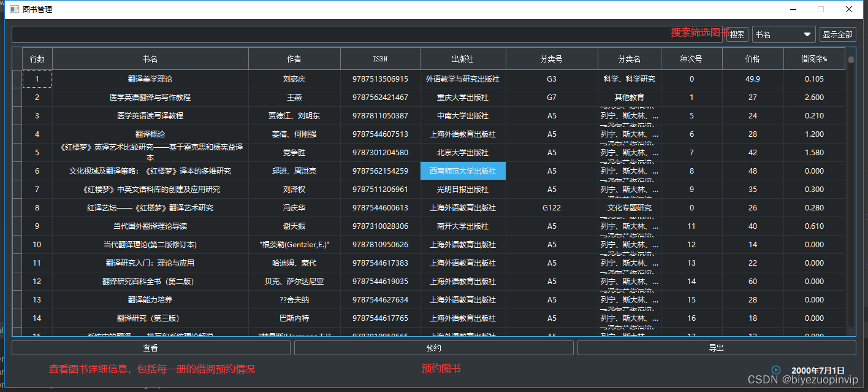Click the author cell 姜倩、何刚强
The height and width of the screenshot is (392, 868).
(294, 134)
